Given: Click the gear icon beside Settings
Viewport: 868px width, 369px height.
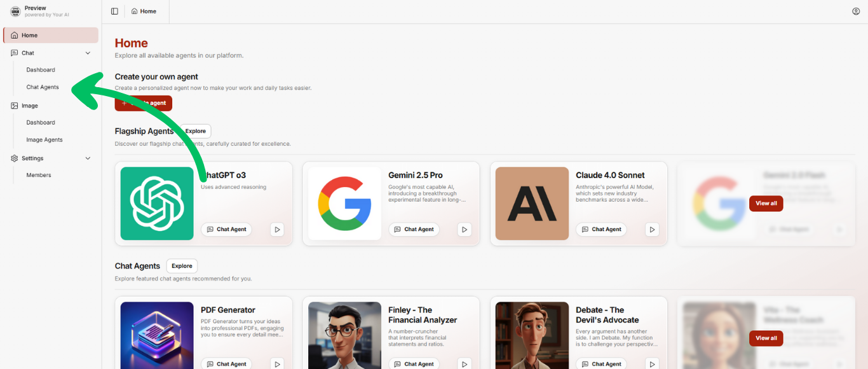Looking at the screenshot, I should (15, 158).
